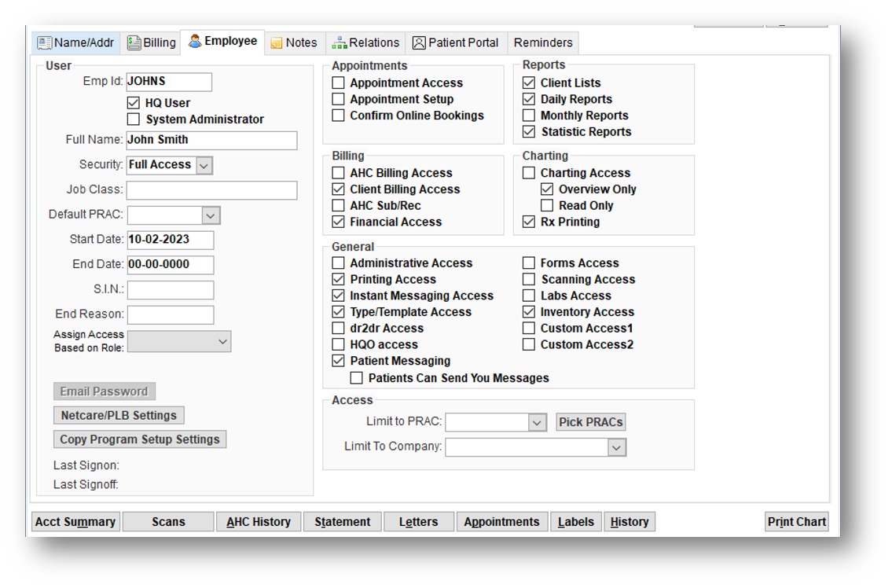Viewport: 892px width, 588px height.
Task: Switch to the Billing tab
Action: (x=152, y=42)
